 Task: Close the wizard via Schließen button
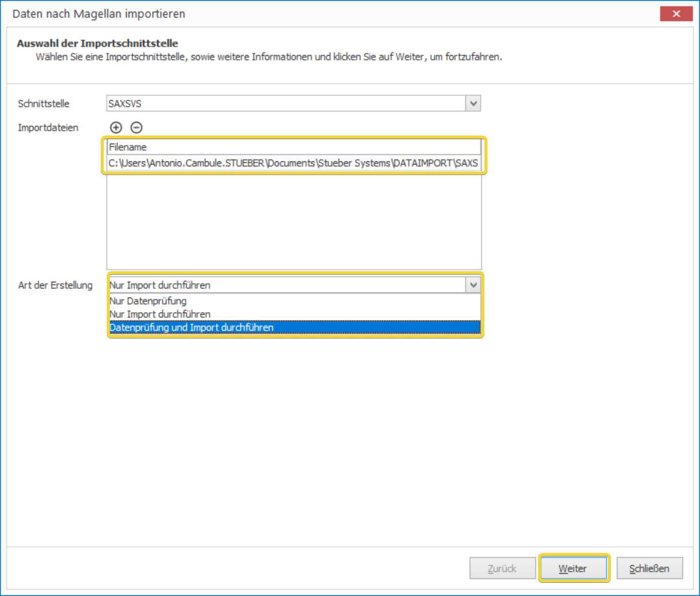(649, 568)
